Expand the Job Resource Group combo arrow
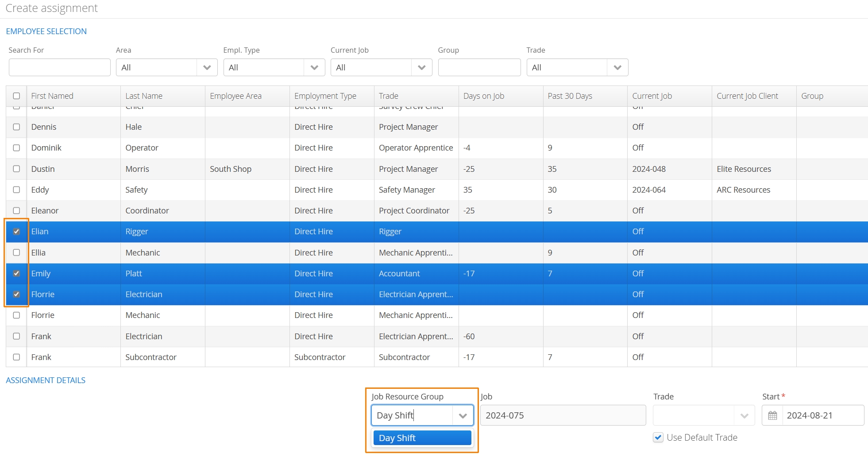This screenshot has width=868, height=465. pyautogui.click(x=463, y=415)
